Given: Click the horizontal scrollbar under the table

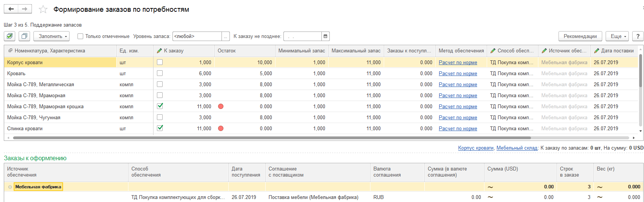Looking at the screenshot, I should pyautogui.click(x=266, y=138).
